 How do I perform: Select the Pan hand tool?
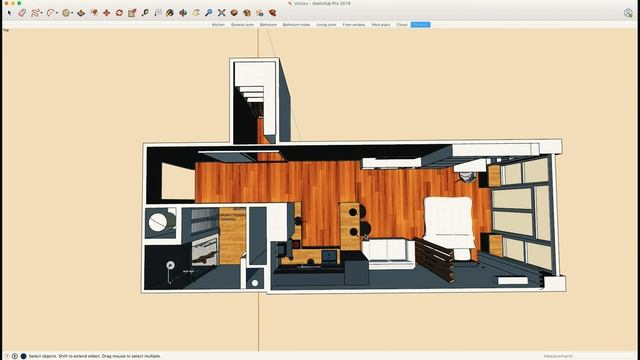coord(196,13)
